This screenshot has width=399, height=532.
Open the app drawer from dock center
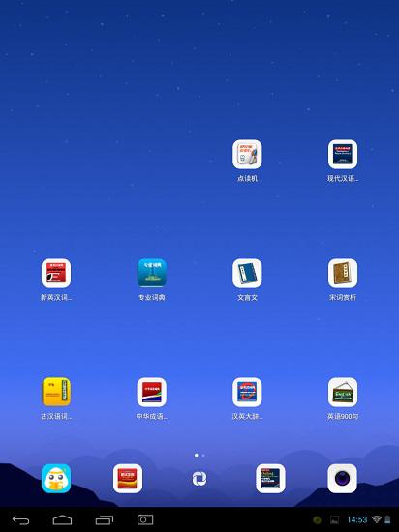tap(199, 479)
